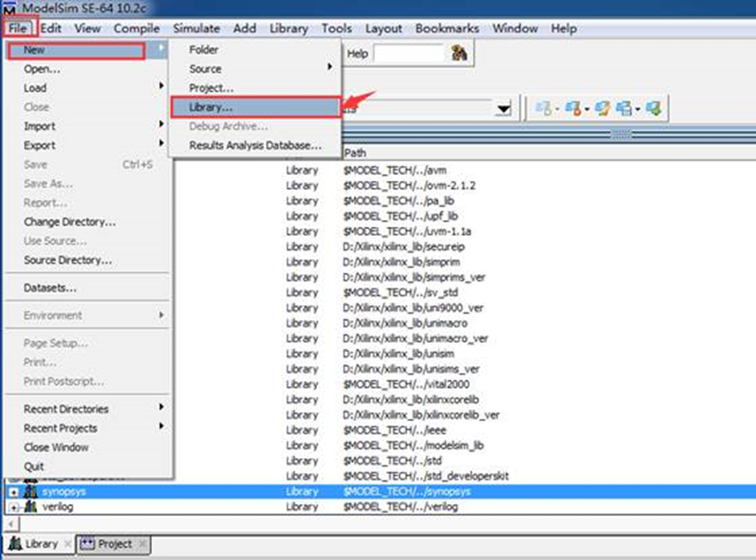
Task: Open dropdown arrow beside first blue toolbar icon
Action: coord(557,109)
